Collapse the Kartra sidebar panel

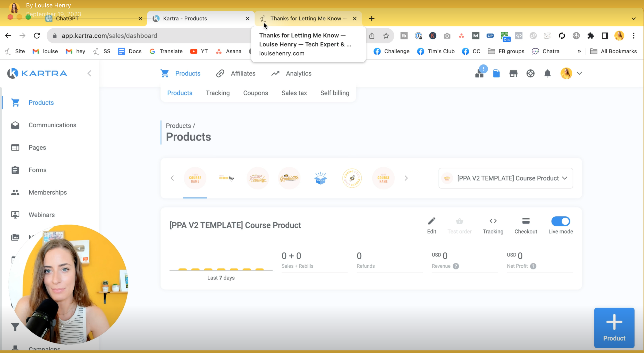[x=89, y=73]
